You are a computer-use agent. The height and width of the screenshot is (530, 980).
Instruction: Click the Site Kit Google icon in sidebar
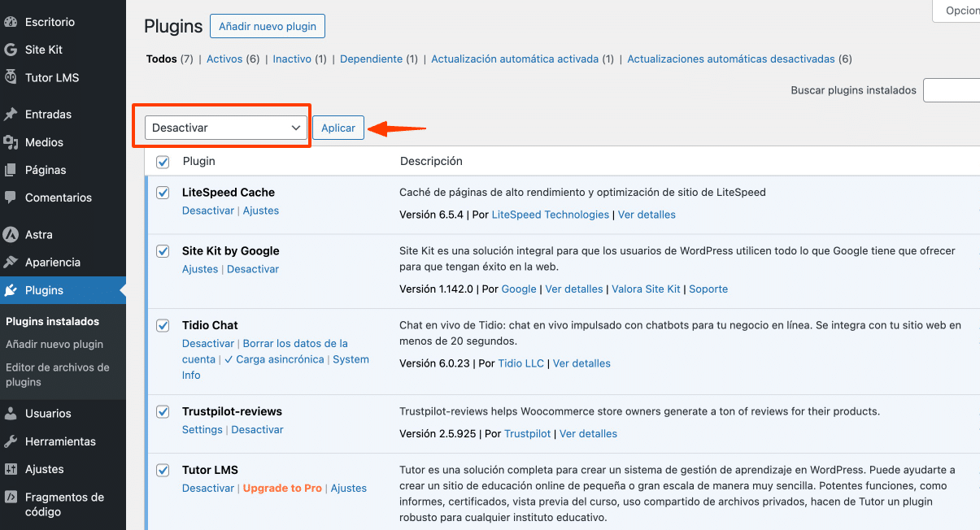[x=11, y=50]
